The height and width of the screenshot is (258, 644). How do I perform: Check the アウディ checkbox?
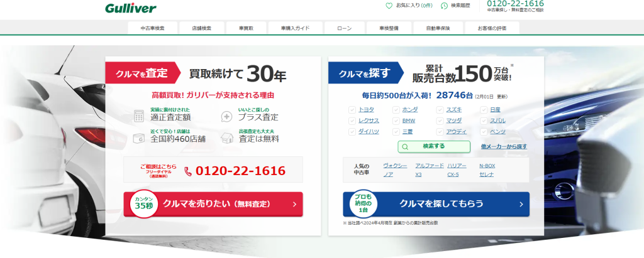tap(440, 132)
